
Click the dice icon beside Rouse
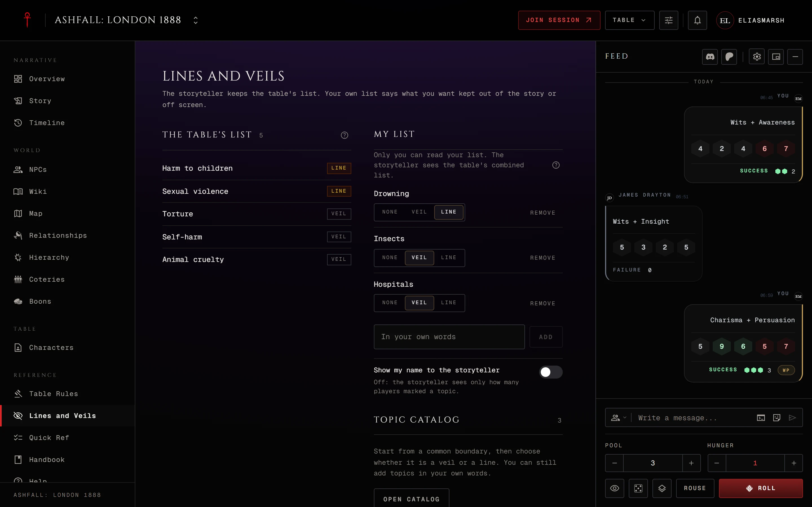(638, 488)
